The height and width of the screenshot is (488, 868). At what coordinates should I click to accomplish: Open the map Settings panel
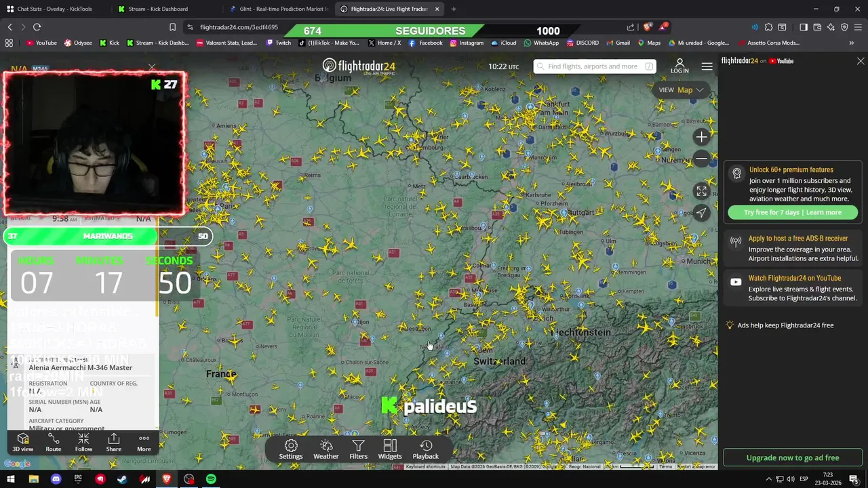click(x=291, y=449)
